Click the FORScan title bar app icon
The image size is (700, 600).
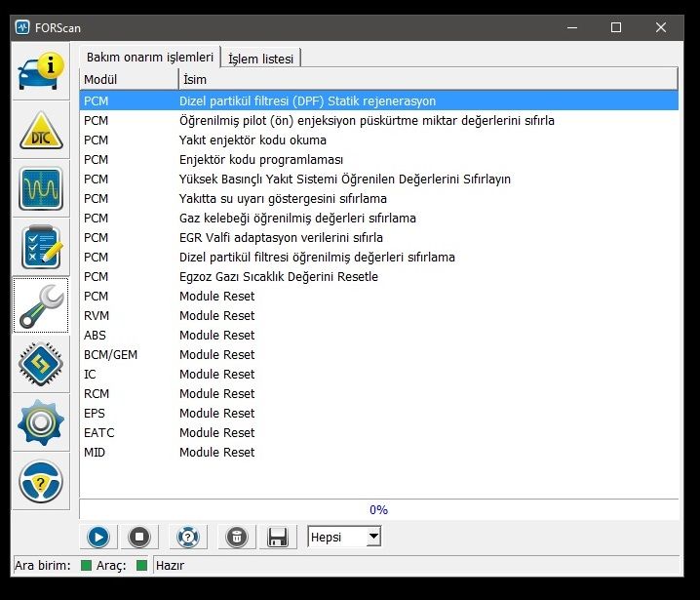point(22,27)
